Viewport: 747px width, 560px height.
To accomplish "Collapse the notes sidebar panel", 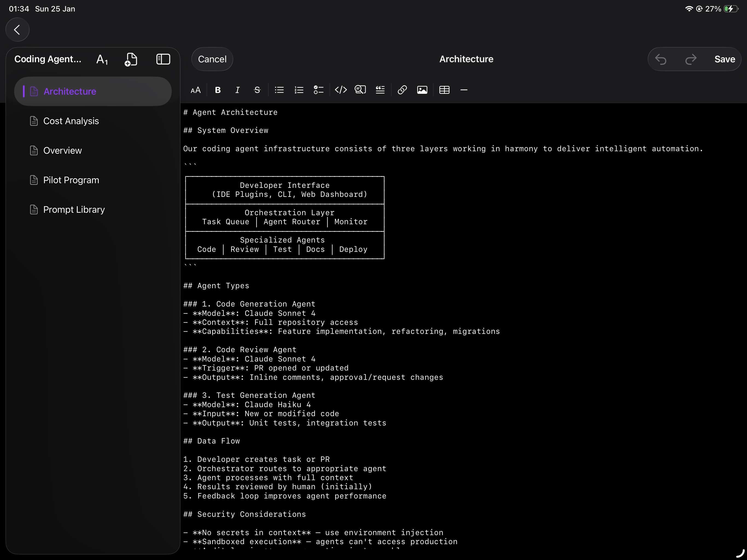I will (163, 59).
